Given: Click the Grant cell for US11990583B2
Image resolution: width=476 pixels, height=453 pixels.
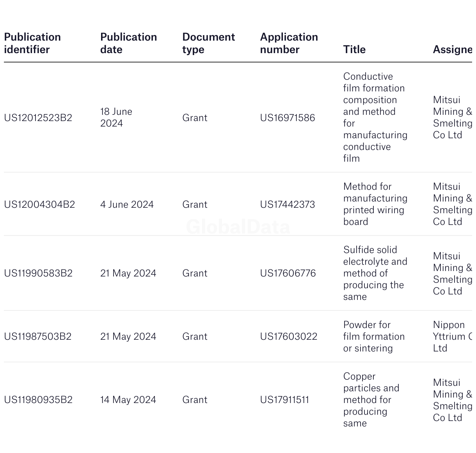Looking at the screenshot, I should (x=195, y=273).
